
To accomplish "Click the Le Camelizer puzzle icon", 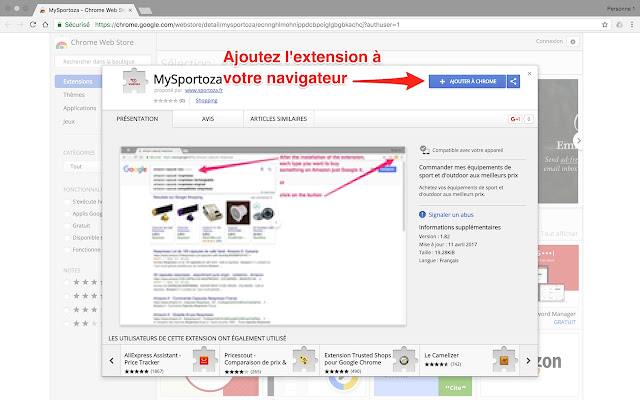I will pos(504,360).
